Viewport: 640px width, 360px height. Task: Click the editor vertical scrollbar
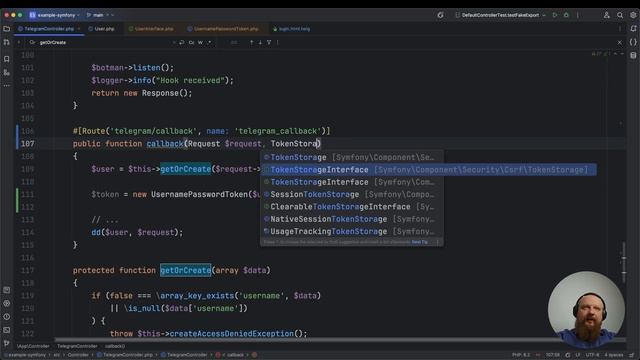click(x=624, y=261)
